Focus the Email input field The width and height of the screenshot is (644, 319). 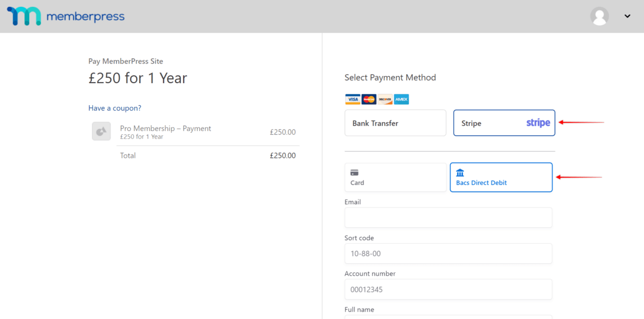(x=448, y=217)
